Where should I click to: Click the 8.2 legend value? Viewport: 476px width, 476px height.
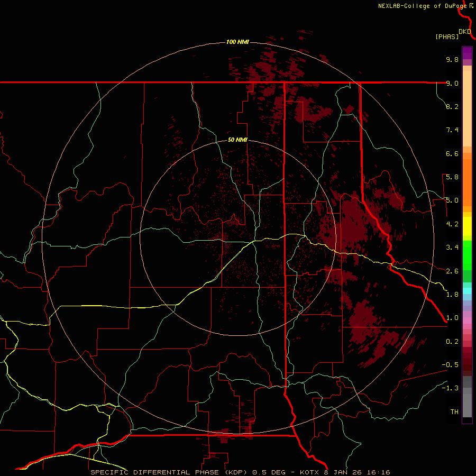[x=452, y=106]
